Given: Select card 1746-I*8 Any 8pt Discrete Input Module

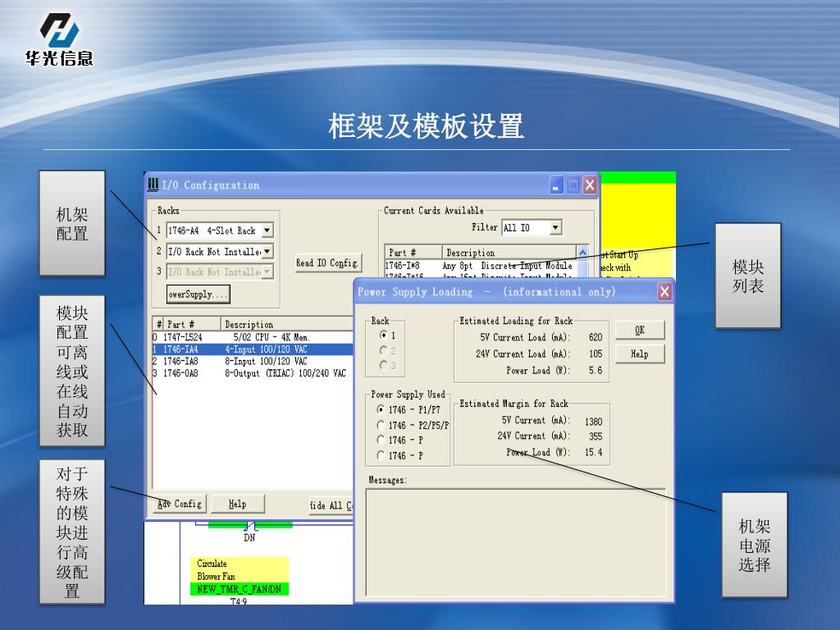Looking at the screenshot, I should coord(480,266).
